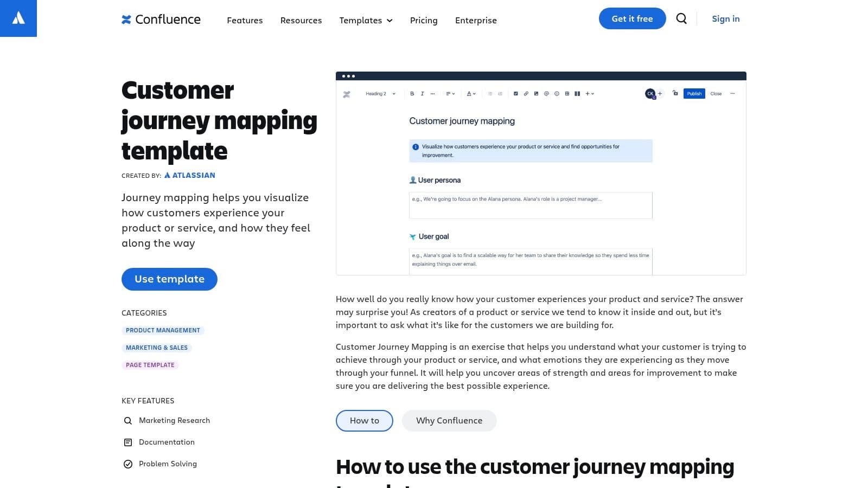Click the link icon in editor toolbar
The width and height of the screenshot is (868, 488).
click(526, 94)
